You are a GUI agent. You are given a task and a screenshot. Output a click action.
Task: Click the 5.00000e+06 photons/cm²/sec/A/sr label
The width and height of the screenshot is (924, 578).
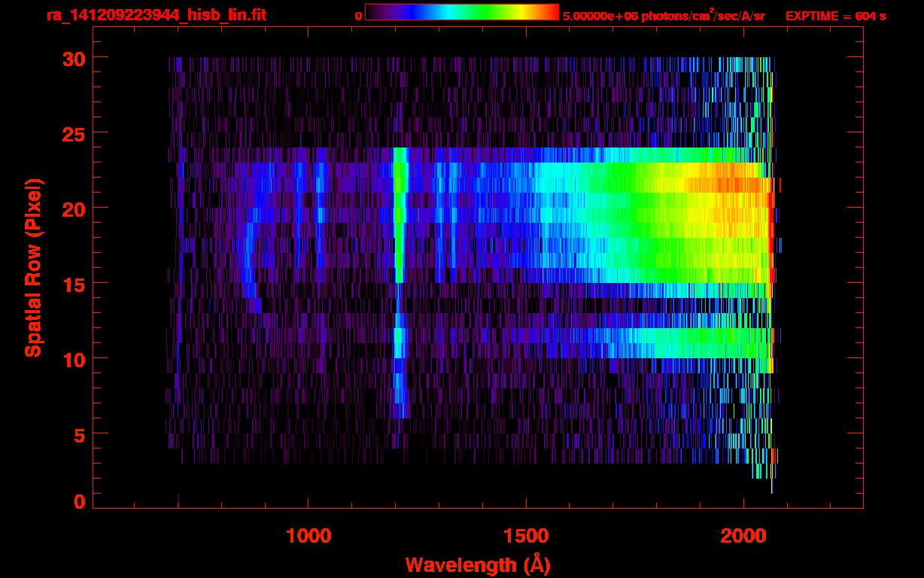664,16
